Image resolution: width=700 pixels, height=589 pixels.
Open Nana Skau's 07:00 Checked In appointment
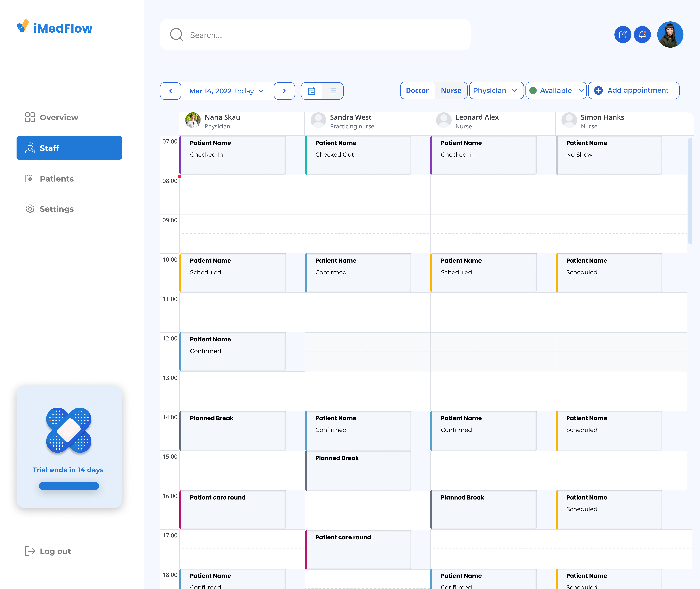(233, 155)
